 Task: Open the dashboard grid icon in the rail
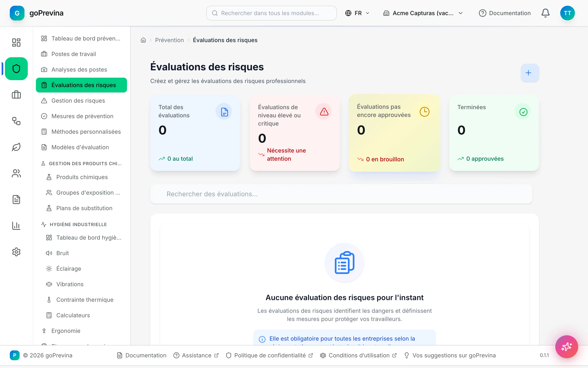(16, 42)
